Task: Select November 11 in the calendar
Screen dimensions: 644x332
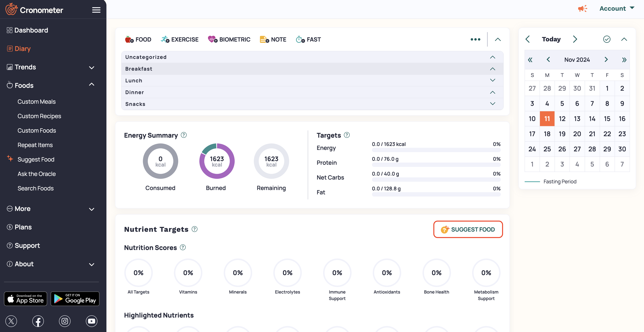Action: pyautogui.click(x=547, y=119)
